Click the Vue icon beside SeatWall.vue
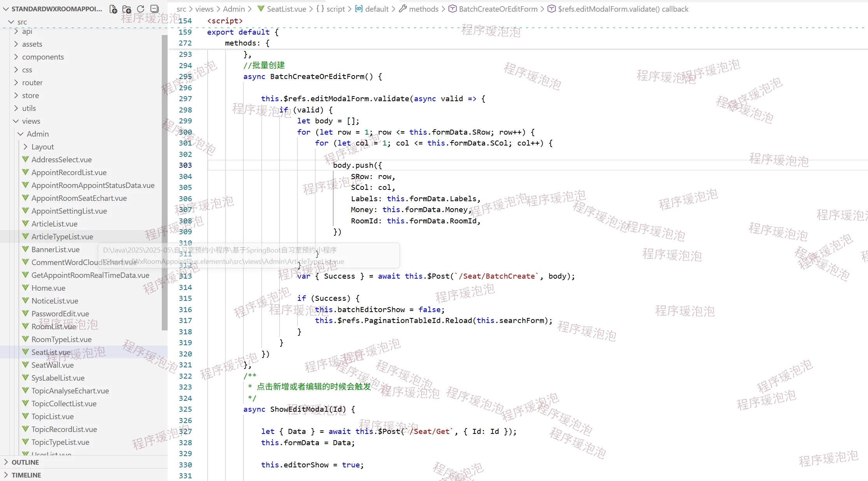 coord(26,365)
